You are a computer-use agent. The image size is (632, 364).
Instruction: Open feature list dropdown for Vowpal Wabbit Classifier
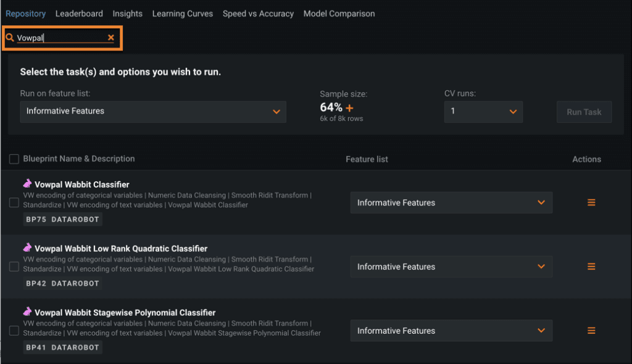[451, 202]
